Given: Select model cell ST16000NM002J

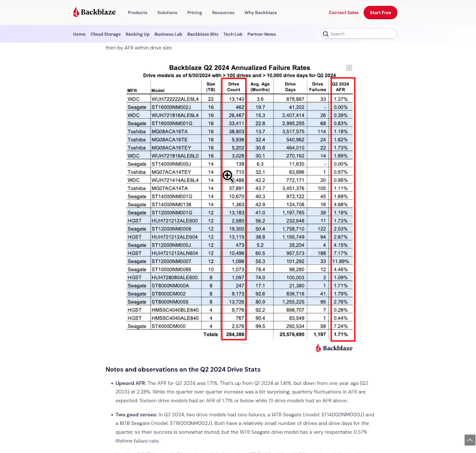Looking at the screenshot, I should (x=171, y=107).
